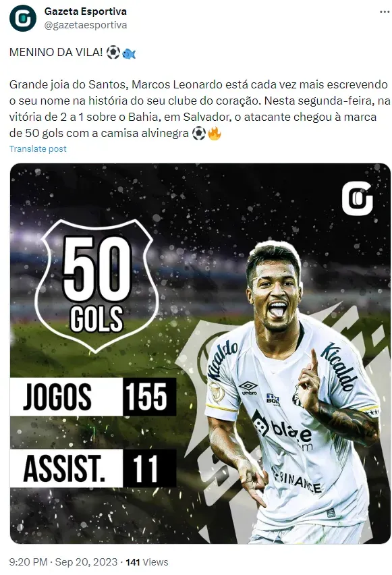The height and width of the screenshot is (575, 392).
Task: Click the post paragraph about Marcos Leonardo
Action: (199, 109)
